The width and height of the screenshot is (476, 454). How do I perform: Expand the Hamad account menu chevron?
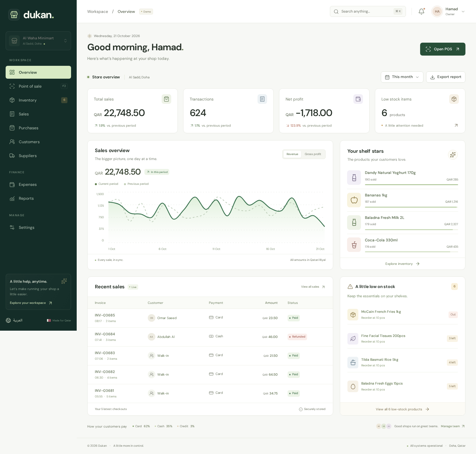pos(463,12)
